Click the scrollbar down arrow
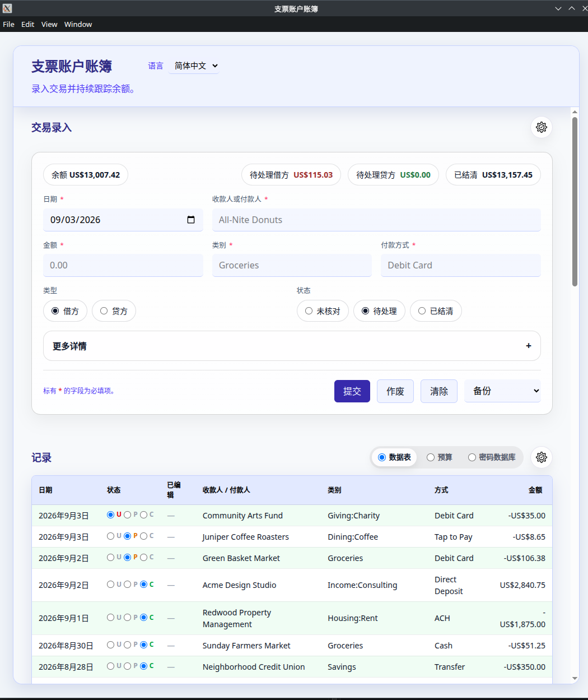 pos(575,678)
